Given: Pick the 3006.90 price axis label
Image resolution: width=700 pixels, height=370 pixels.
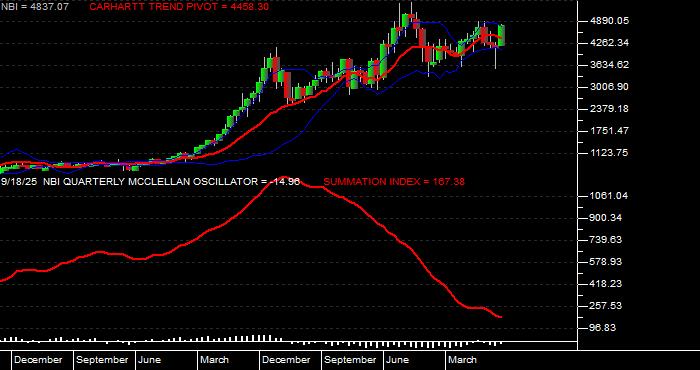Looking at the screenshot, I should [610, 87].
